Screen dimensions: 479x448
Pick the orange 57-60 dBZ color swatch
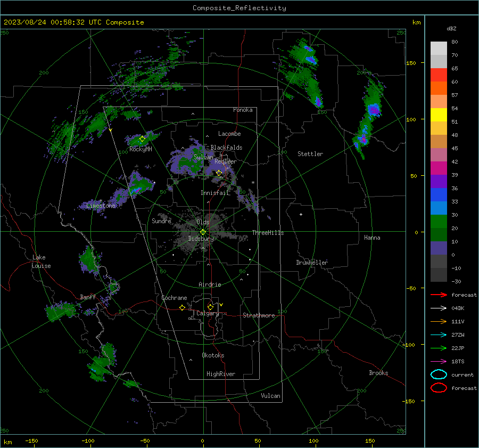point(439,88)
